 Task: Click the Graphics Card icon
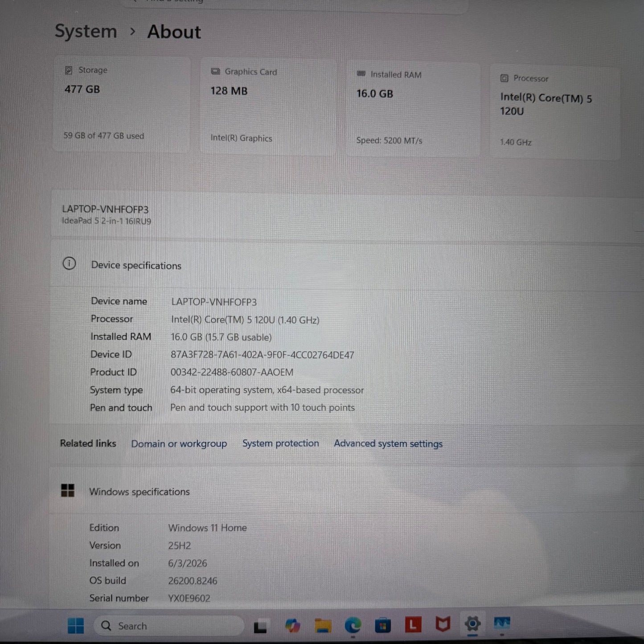pyautogui.click(x=215, y=71)
